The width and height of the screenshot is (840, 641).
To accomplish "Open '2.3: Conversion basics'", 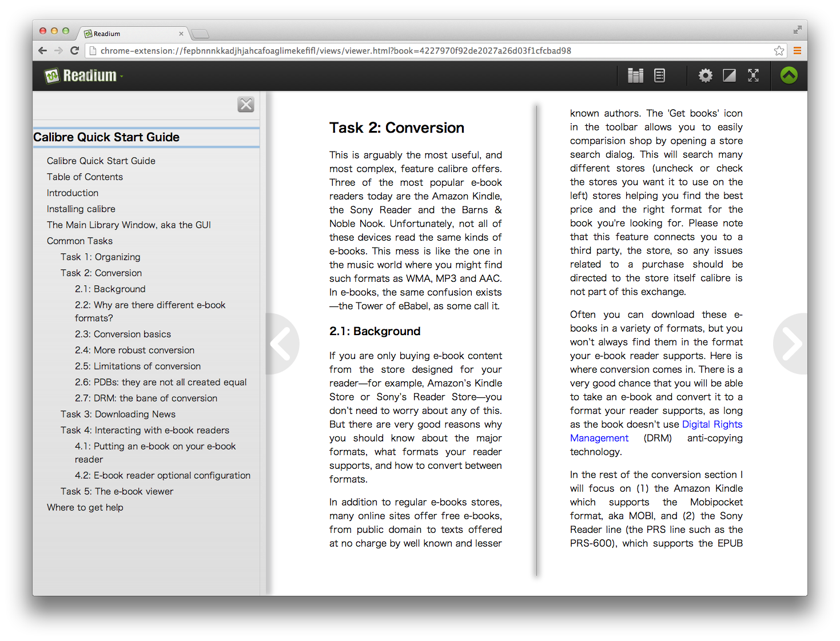I will coord(123,334).
